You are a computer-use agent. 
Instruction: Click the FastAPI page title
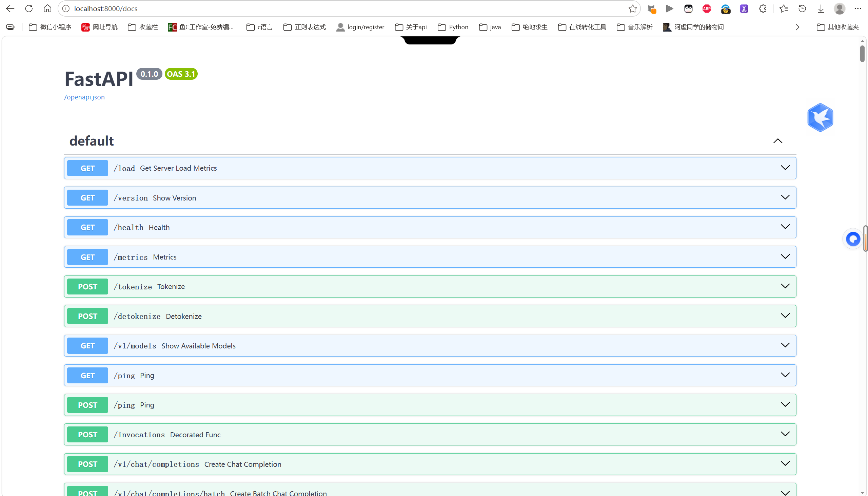(99, 79)
